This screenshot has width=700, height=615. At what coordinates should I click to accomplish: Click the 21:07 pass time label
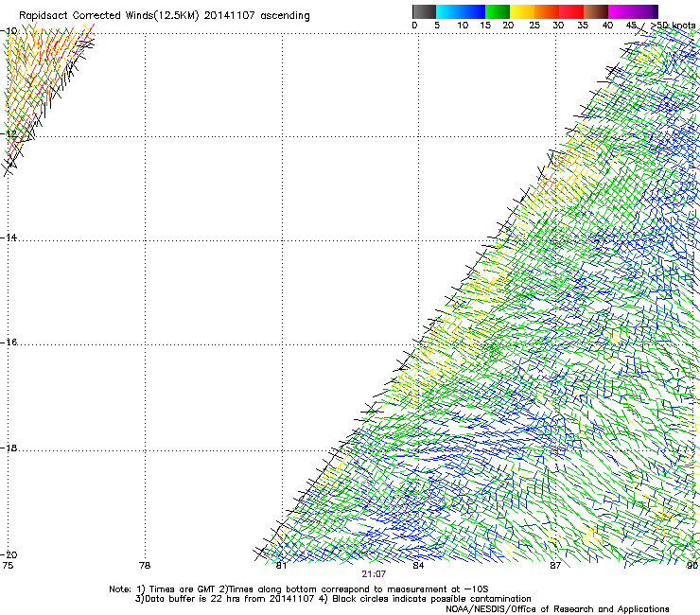[x=374, y=574]
